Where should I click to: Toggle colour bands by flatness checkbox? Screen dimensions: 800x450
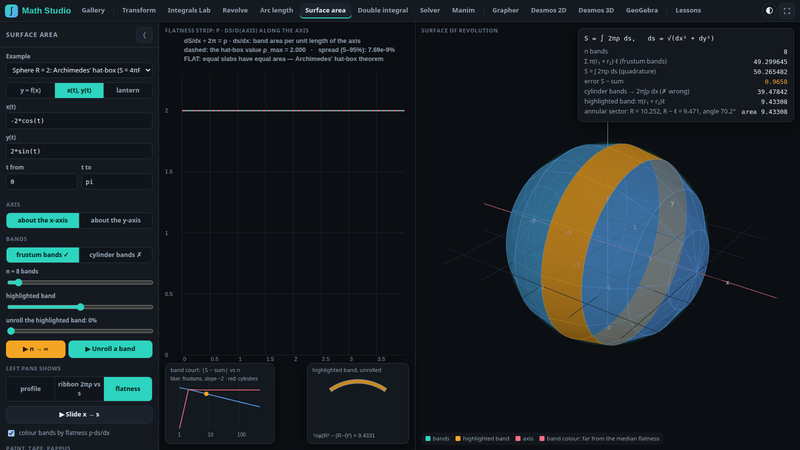click(x=11, y=433)
